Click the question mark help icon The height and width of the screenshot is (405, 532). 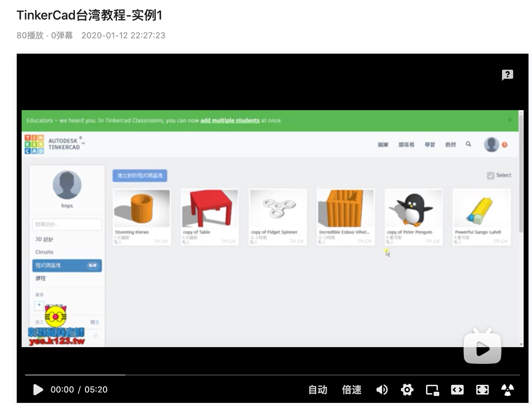click(x=507, y=75)
